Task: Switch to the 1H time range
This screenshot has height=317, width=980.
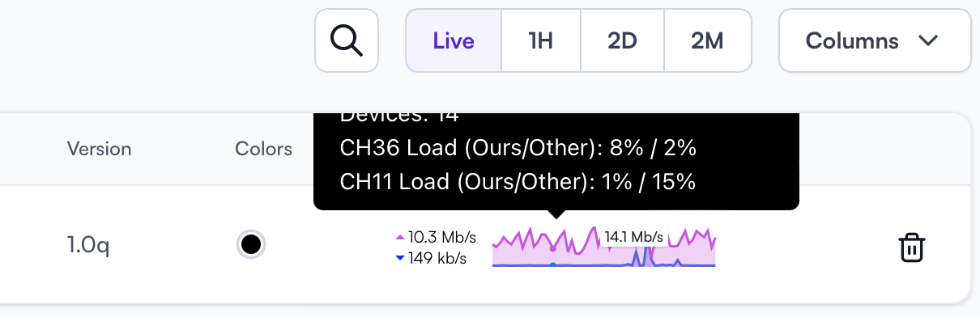Action: [540, 40]
